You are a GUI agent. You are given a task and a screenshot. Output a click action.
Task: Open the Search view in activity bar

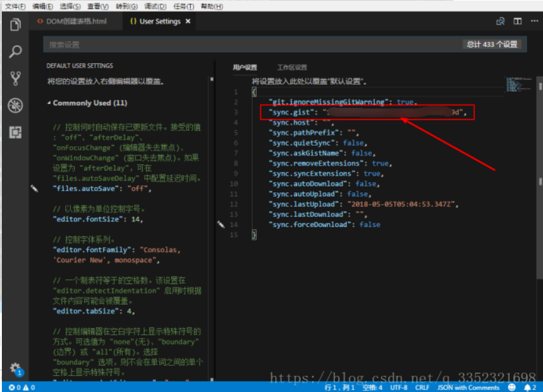coord(15,52)
